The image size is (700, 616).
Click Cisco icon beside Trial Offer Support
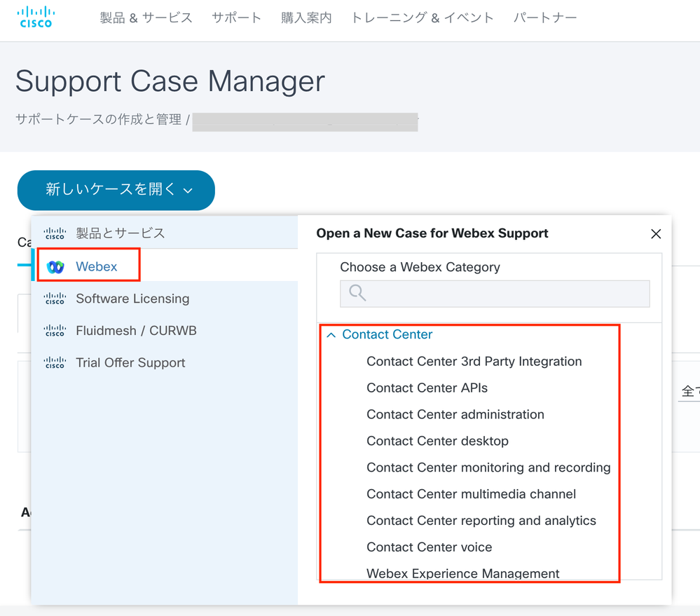click(x=55, y=362)
